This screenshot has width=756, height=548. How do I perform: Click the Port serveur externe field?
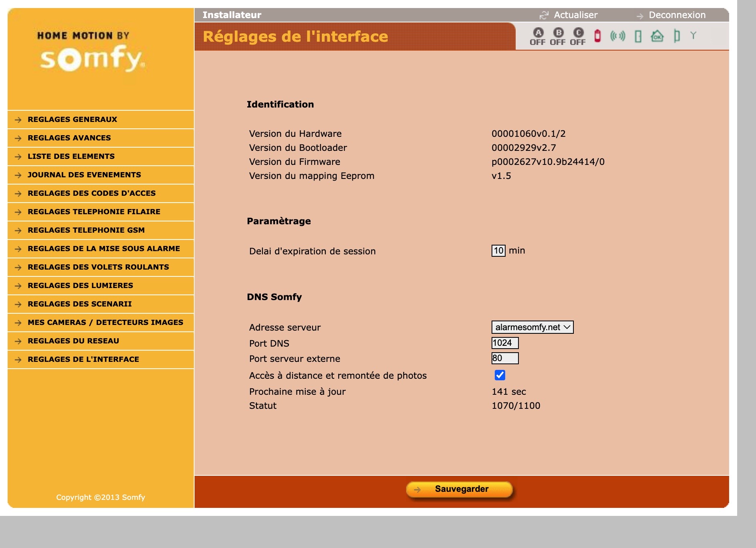[x=505, y=358]
